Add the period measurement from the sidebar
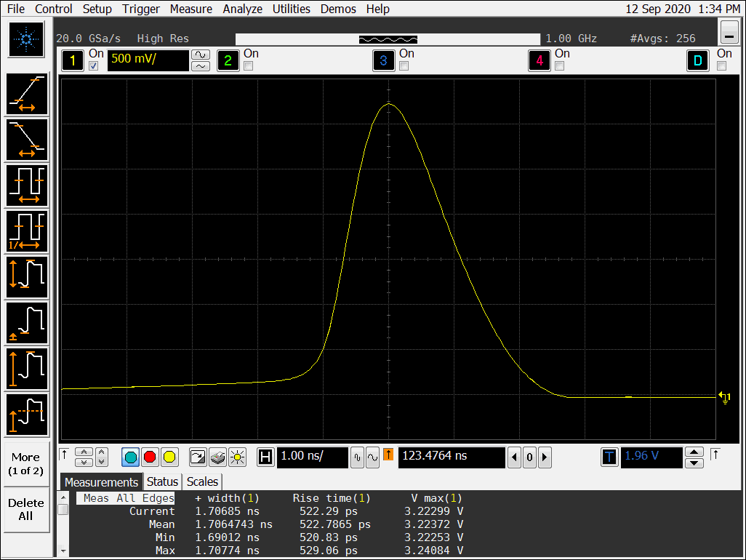The width and height of the screenshot is (746, 560). [27, 185]
